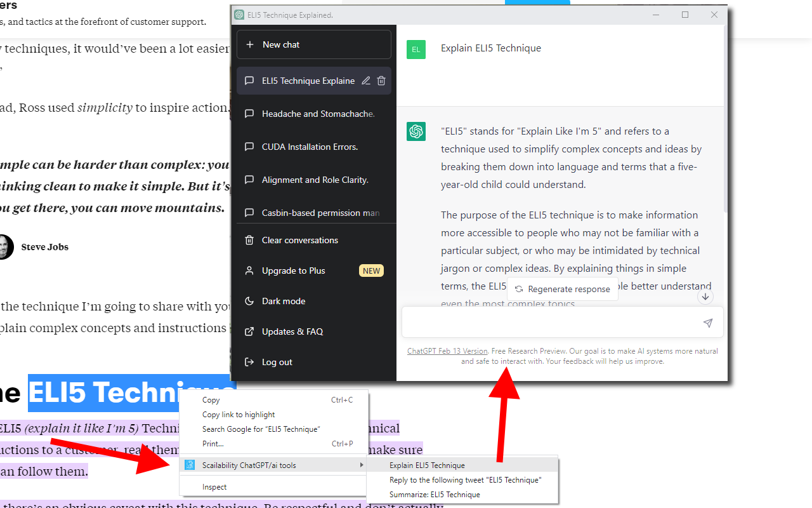Click the EL user avatar

(x=416, y=50)
